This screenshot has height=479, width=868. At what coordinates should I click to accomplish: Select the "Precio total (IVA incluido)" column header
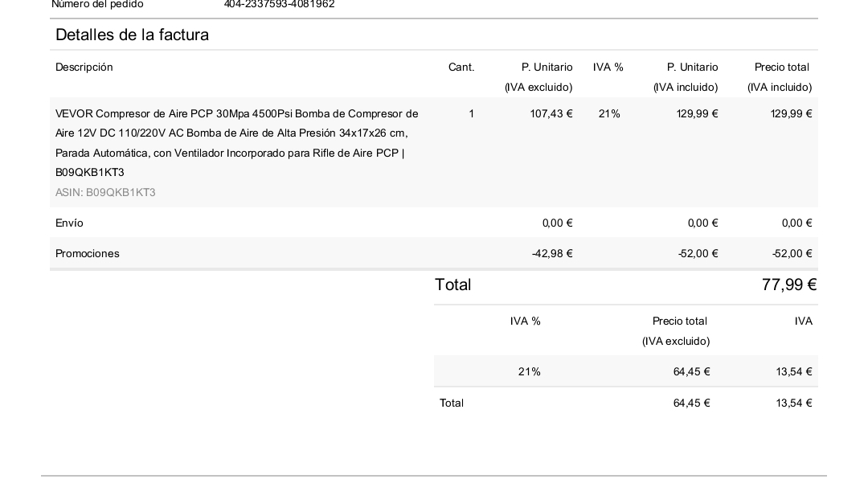[780, 77]
